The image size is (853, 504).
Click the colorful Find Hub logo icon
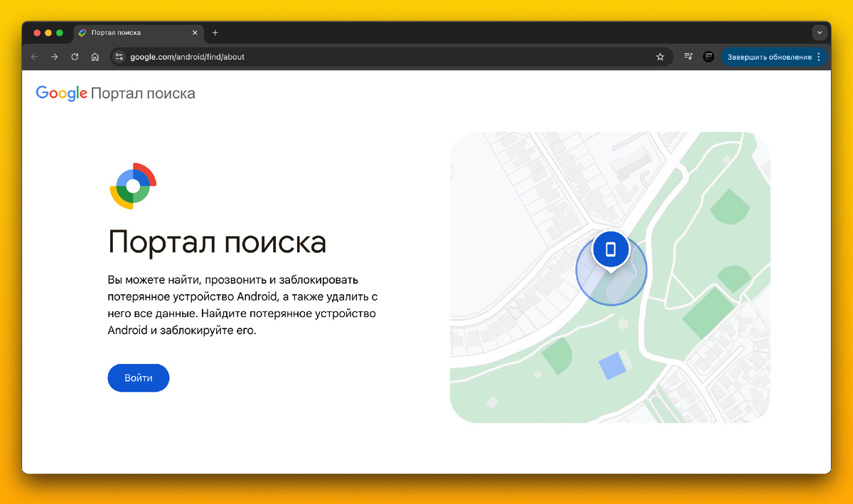click(133, 186)
